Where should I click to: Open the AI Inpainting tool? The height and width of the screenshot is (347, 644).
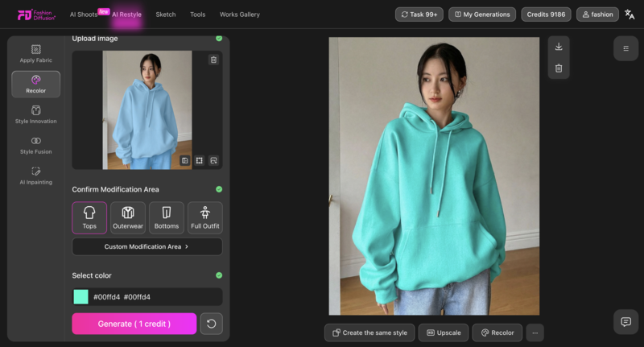coord(35,176)
